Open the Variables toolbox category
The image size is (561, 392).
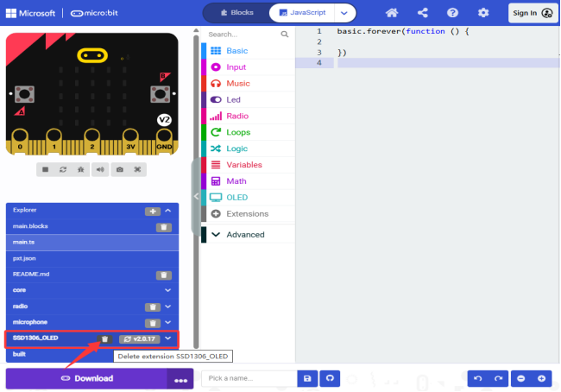(x=249, y=165)
